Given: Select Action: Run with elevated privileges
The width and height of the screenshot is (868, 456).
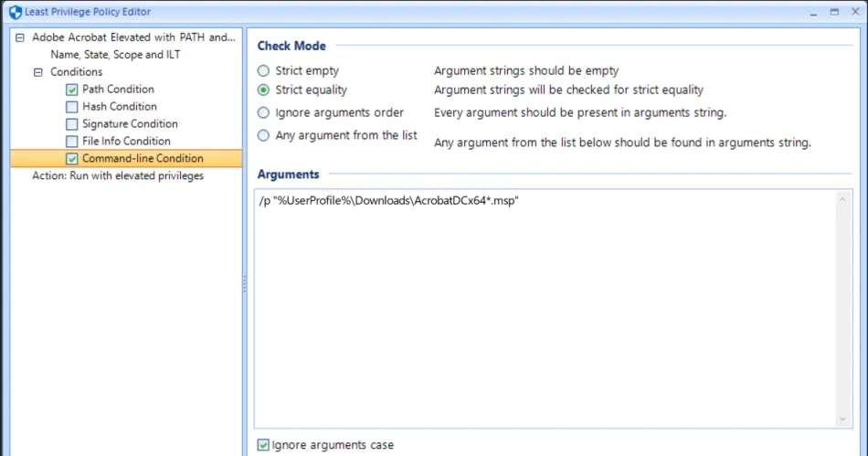Looking at the screenshot, I should pos(118,175).
